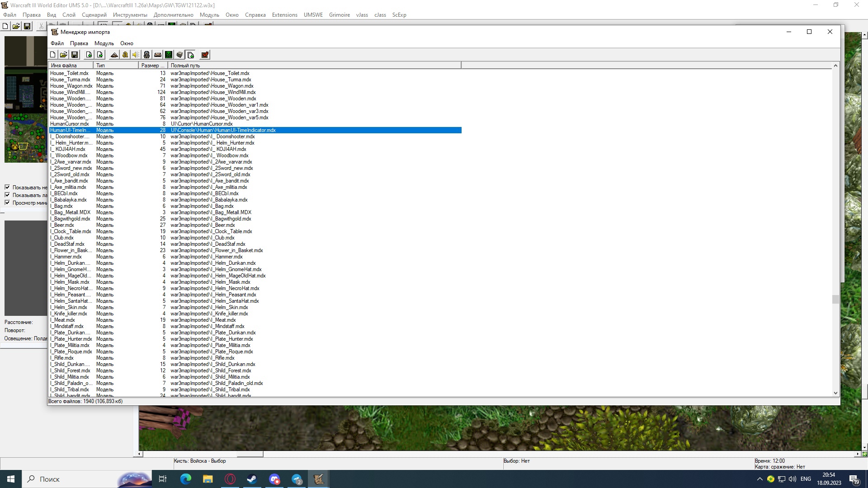Viewport: 868px width, 488px height.
Task: Open Инструменты menu in World Editor
Action: (130, 15)
